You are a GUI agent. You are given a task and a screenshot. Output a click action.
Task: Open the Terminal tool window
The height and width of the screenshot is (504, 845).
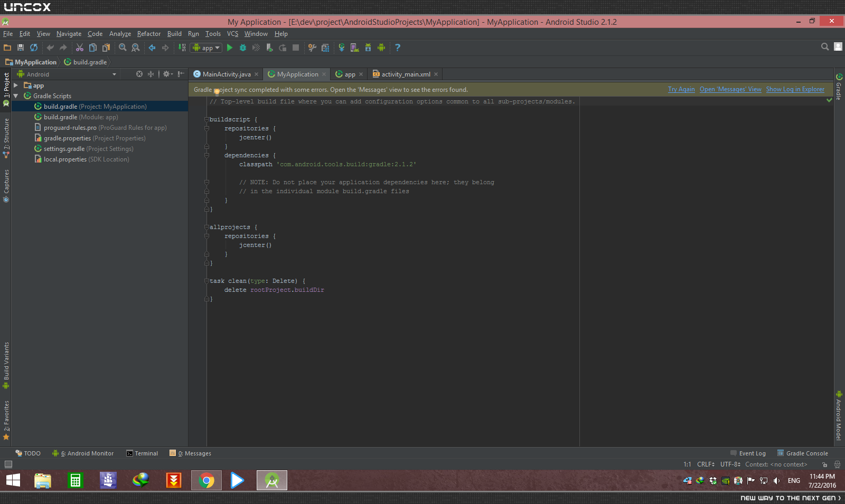click(142, 453)
